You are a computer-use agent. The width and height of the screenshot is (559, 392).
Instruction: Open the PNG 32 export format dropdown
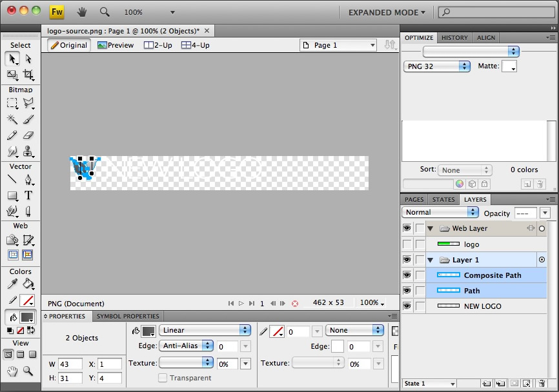pos(437,66)
